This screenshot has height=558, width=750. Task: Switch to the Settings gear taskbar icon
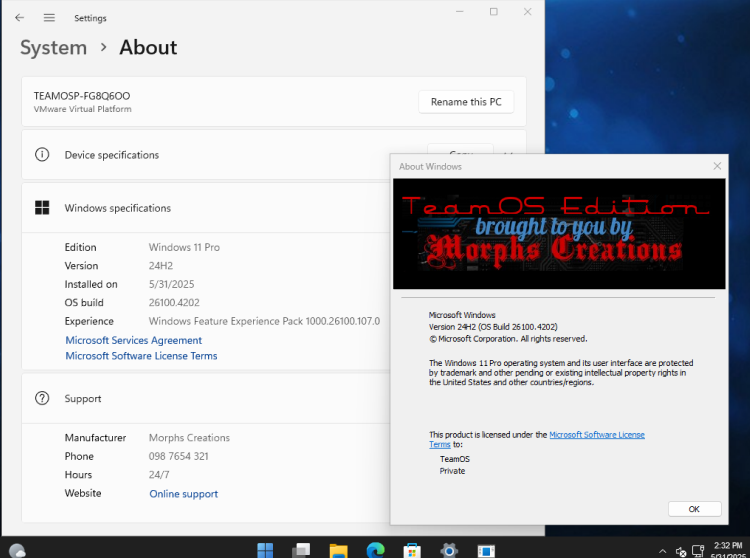tap(449, 550)
